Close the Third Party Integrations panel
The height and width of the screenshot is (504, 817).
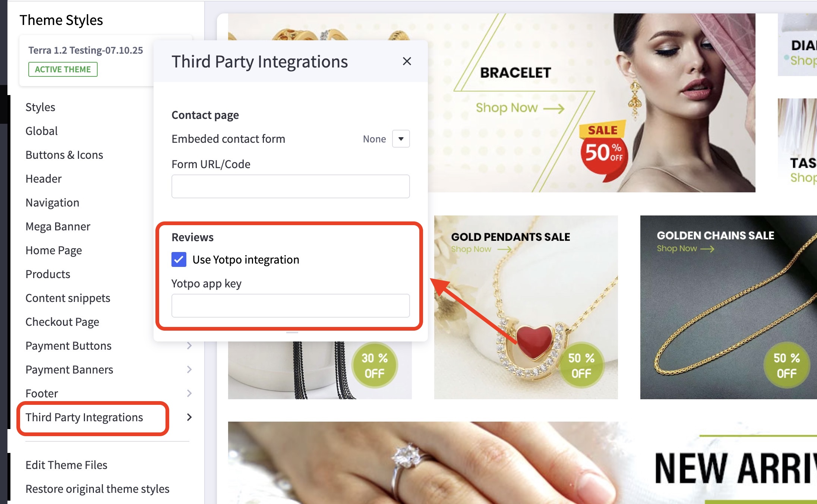point(407,61)
